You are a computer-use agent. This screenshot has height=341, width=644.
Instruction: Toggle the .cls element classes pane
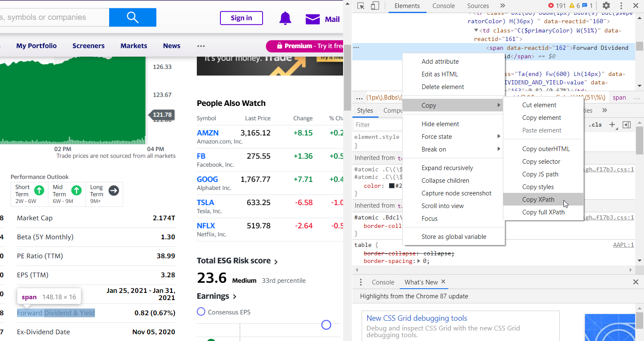(596, 124)
